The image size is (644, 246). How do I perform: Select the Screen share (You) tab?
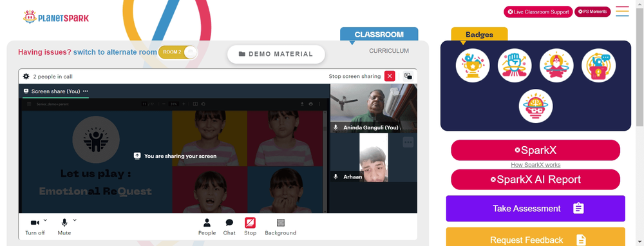click(55, 91)
